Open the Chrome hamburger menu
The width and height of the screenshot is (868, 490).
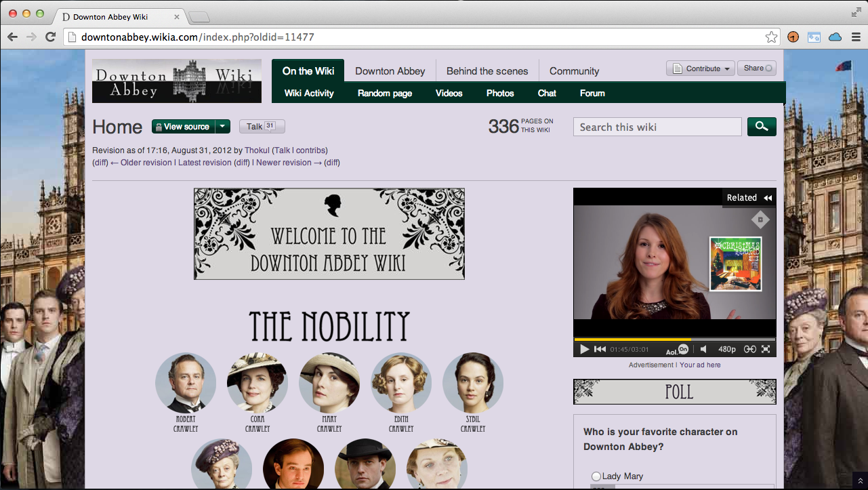[856, 37]
